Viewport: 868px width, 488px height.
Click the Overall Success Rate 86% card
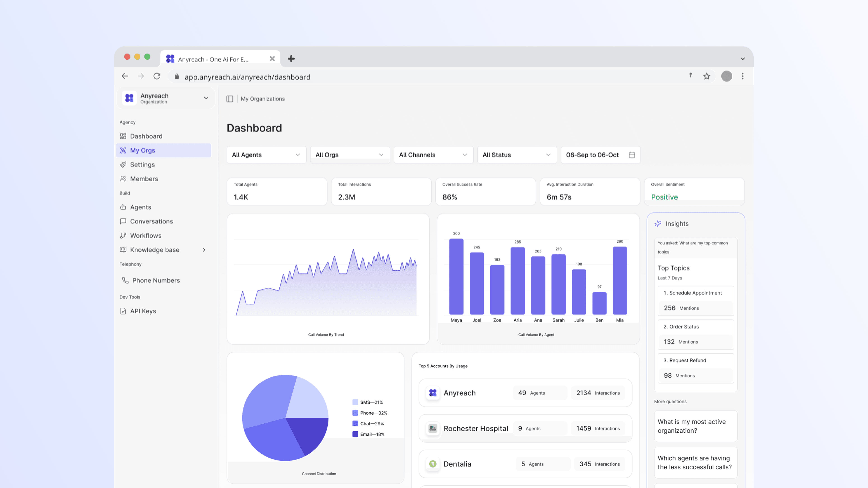486,191
